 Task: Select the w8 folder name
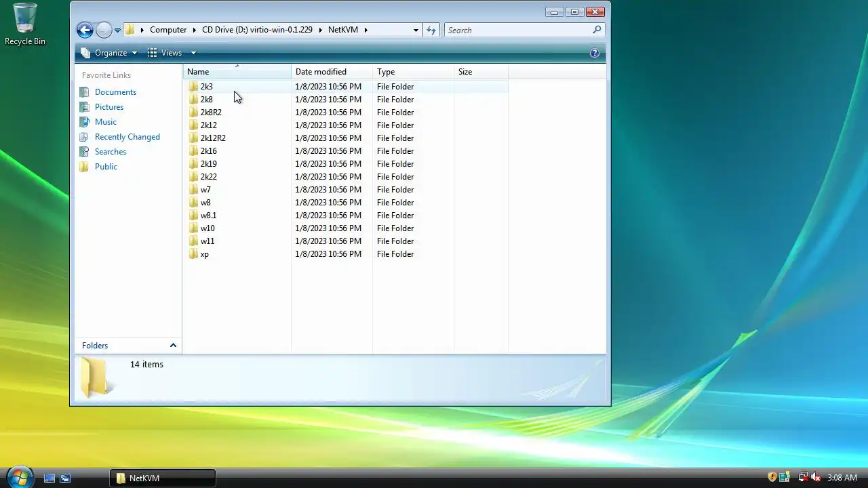205,203
